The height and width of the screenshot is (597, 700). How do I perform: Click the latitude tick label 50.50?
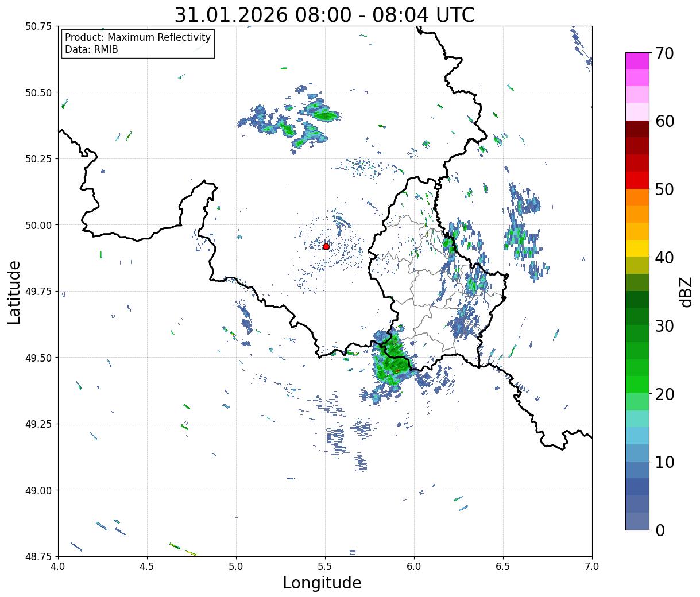[38, 92]
